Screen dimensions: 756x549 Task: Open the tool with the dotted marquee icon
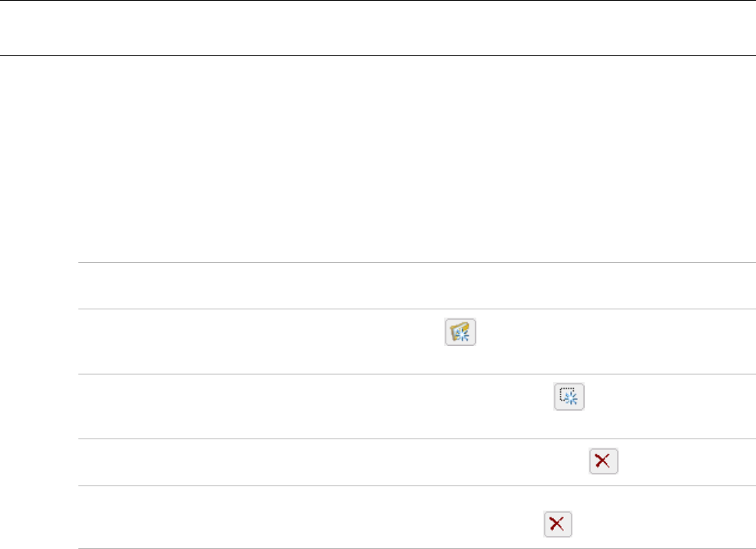click(x=569, y=396)
